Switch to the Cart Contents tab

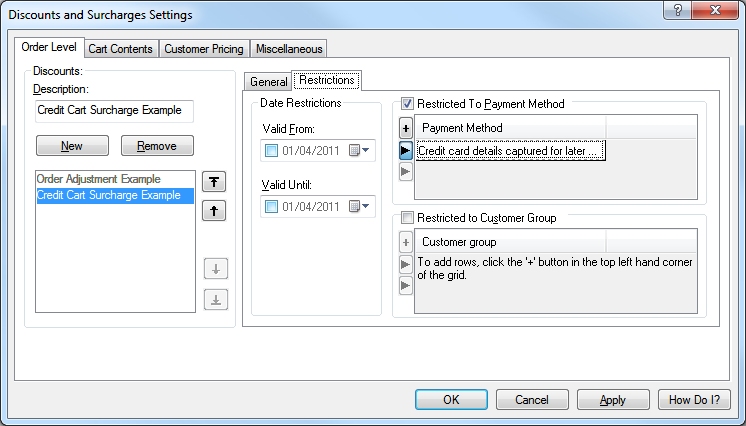(x=120, y=49)
